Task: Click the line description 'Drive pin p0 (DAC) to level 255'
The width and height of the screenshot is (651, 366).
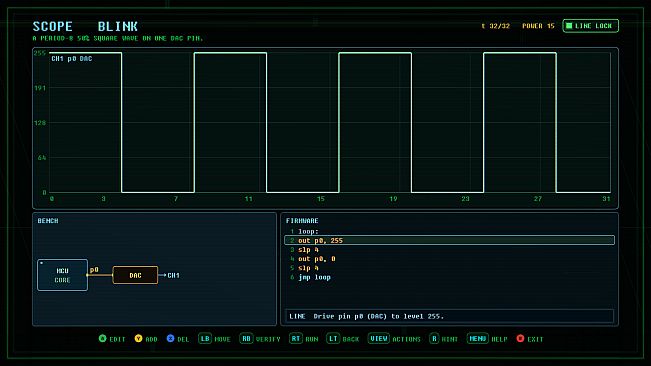Action: [x=379, y=316]
